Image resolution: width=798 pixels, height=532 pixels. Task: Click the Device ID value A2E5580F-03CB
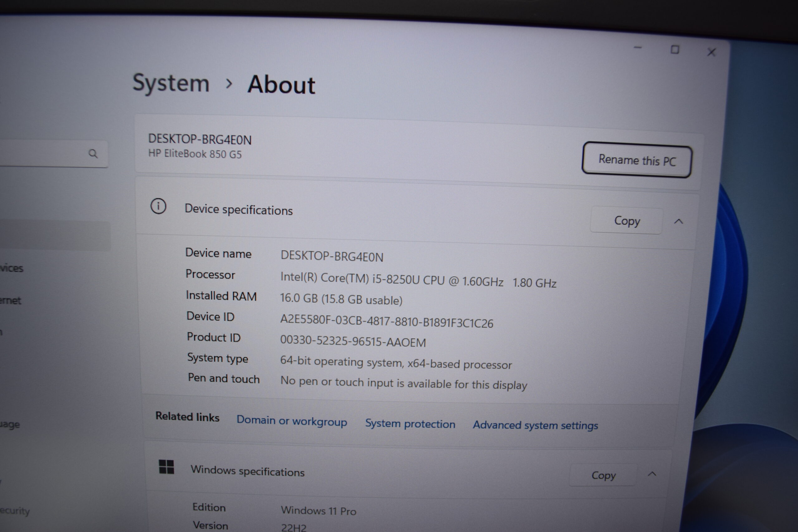387,321
